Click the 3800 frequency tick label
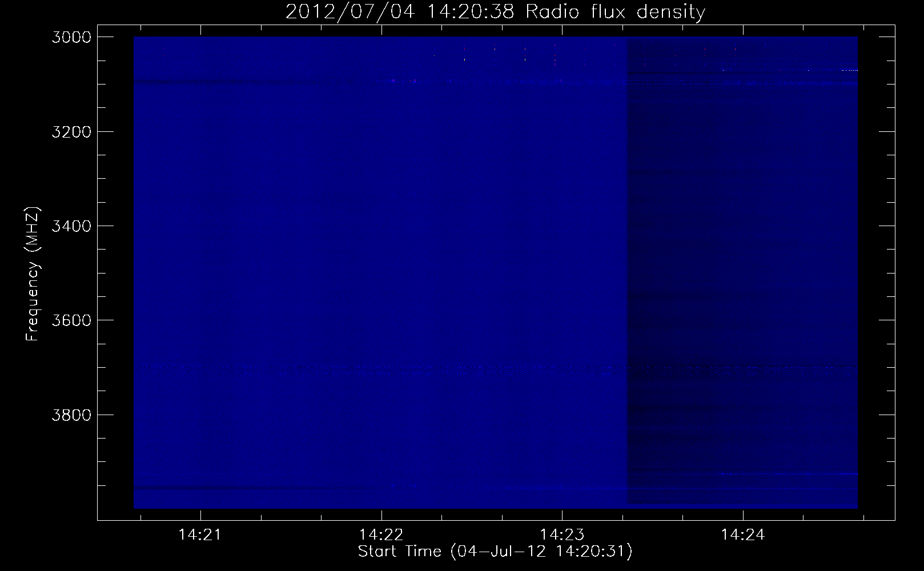924x571 pixels. pos(71,415)
